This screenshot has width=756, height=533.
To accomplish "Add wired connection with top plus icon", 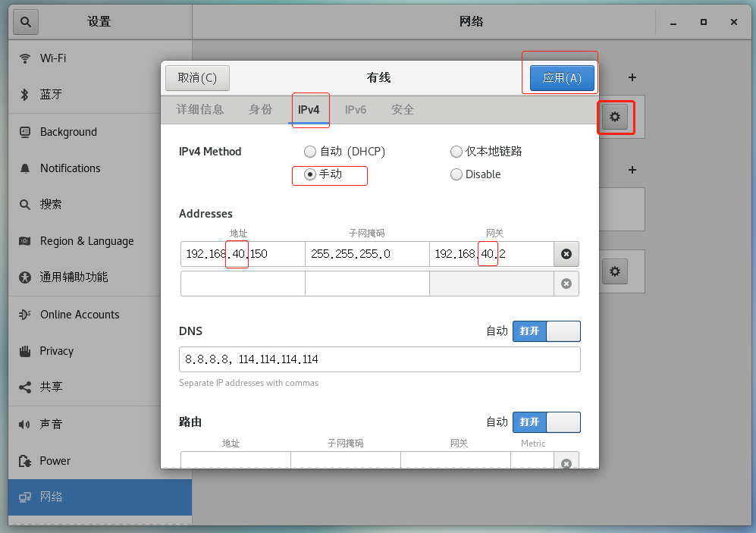I will click(x=632, y=77).
